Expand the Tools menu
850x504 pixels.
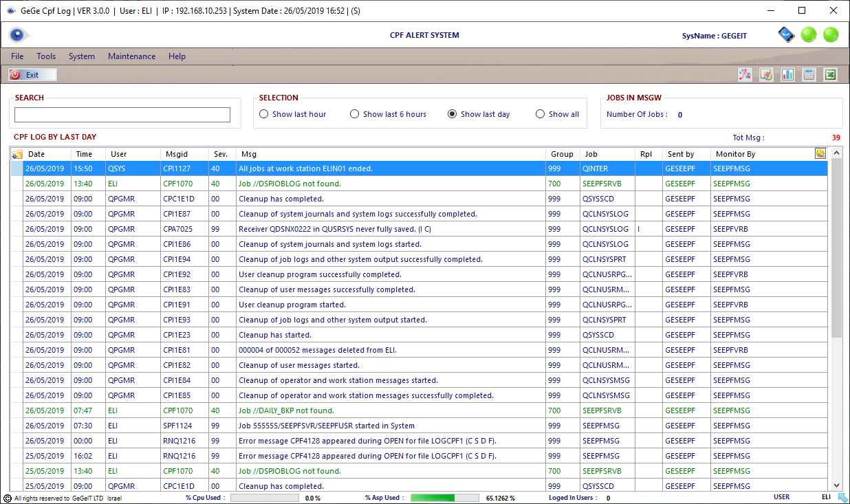tap(46, 56)
